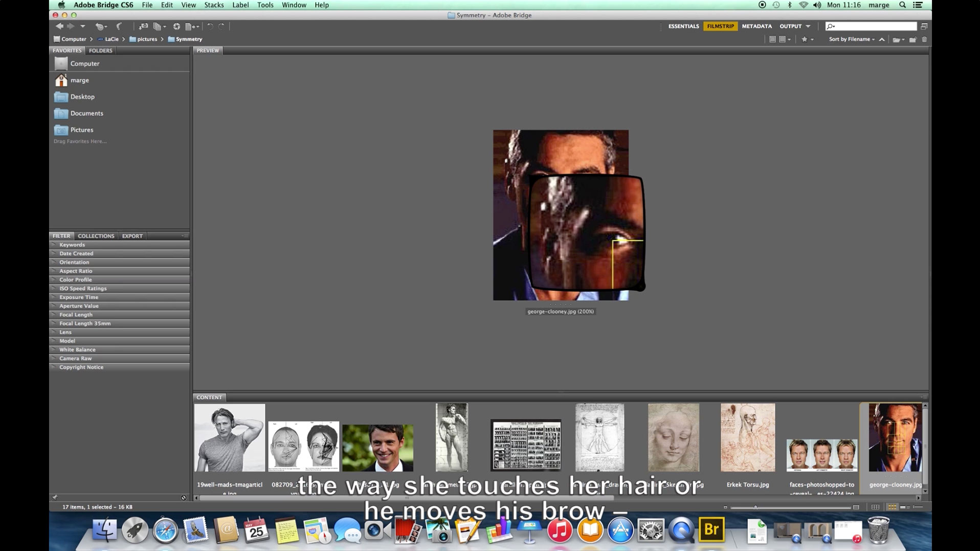Viewport: 980px width, 551px height.
Task: Open the go-to-parent dropdown arrow beside navigation arrows
Action: (82, 26)
